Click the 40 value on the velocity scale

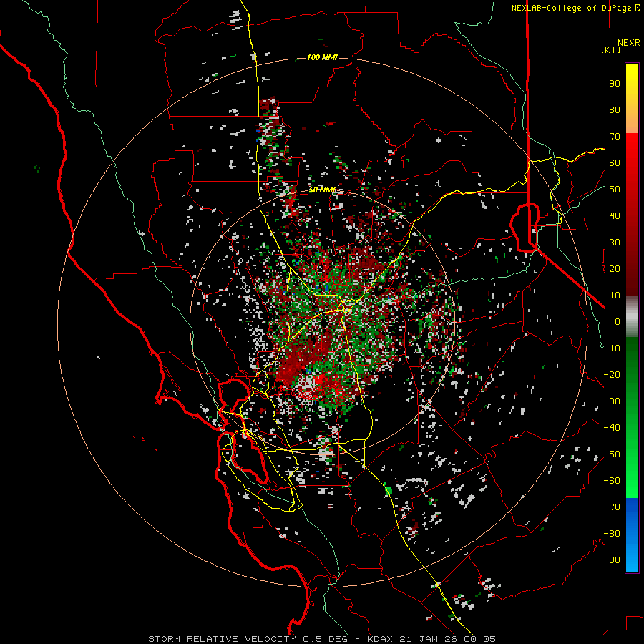(x=615, y=216)
